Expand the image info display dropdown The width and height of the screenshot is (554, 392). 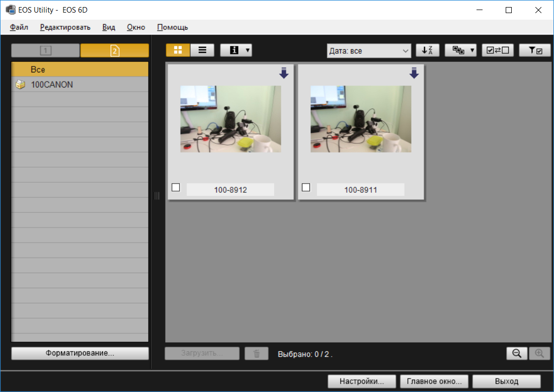coord(236,50)
